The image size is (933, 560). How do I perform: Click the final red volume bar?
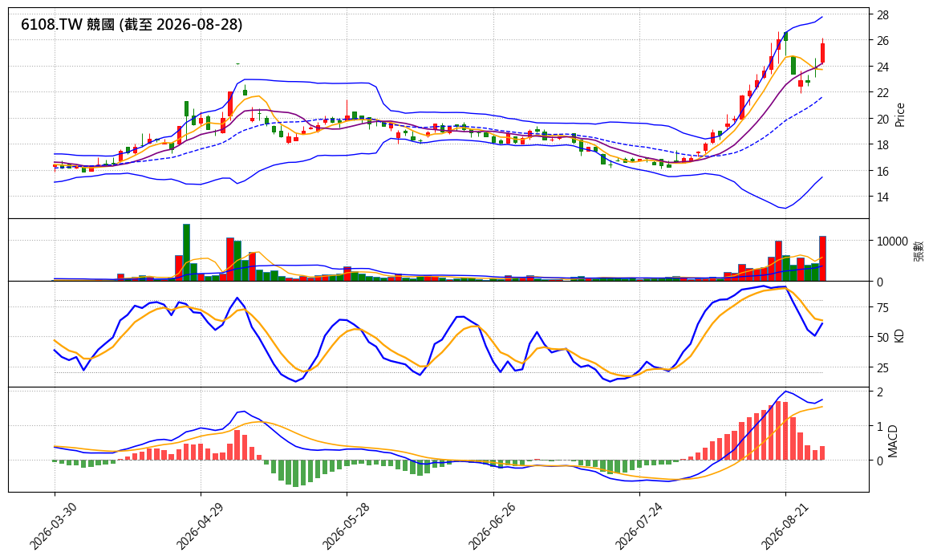pos(822,258)
